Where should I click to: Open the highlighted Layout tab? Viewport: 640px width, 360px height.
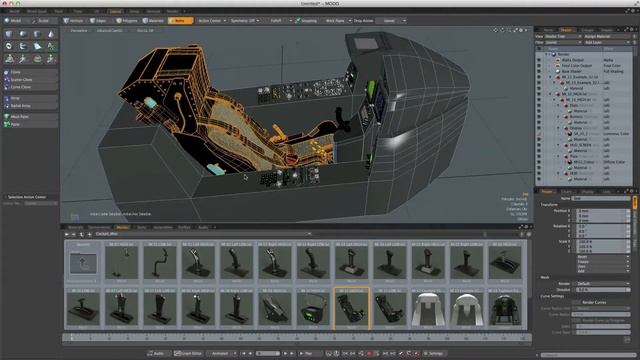[116, 11]
